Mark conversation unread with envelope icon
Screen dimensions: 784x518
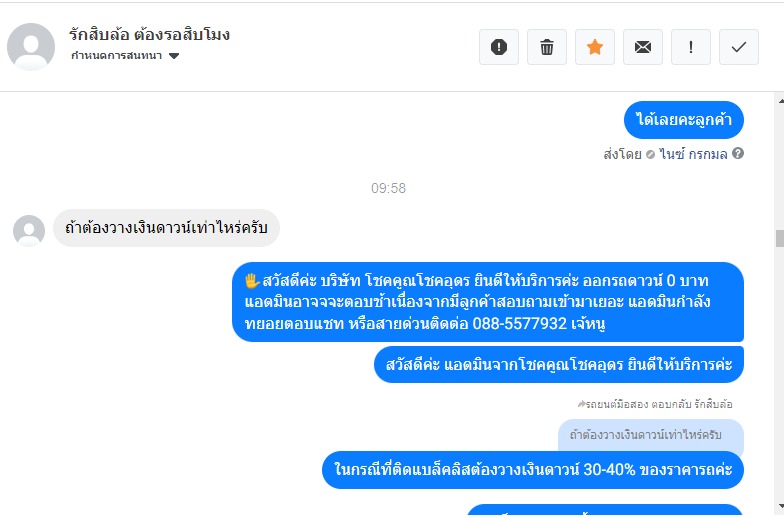[642, 47]
